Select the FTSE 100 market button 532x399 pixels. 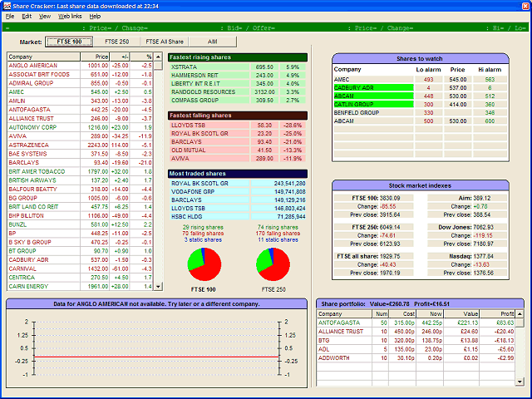point(69,42)
